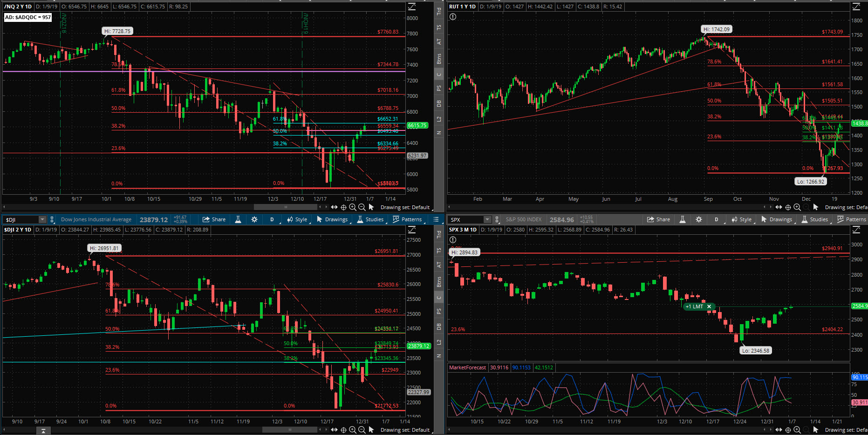868x435 pixels.
Task: Open Trd sidebar tab beside /NQ chart
Action: pyautogui.click(x=439, y=12)
